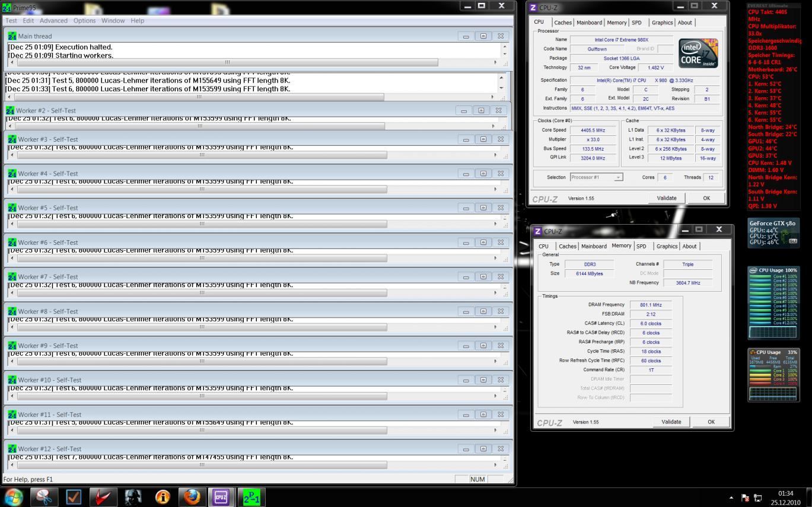Open SPD tab in CPU-Z processor window
The width and height of the screenshot is (812, 507).
point(636,23)
